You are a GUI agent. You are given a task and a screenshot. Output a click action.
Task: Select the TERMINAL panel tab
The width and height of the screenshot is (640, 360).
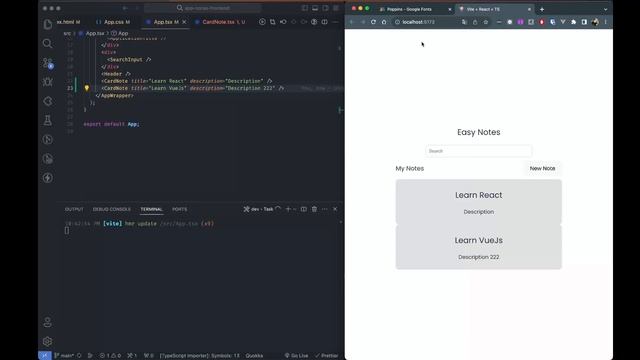point(151,209)
